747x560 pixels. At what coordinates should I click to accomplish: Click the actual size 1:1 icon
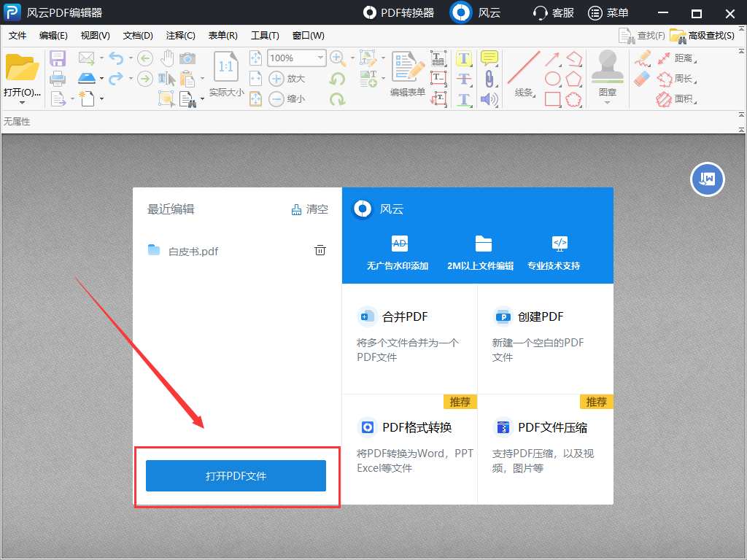click(226, 67)
